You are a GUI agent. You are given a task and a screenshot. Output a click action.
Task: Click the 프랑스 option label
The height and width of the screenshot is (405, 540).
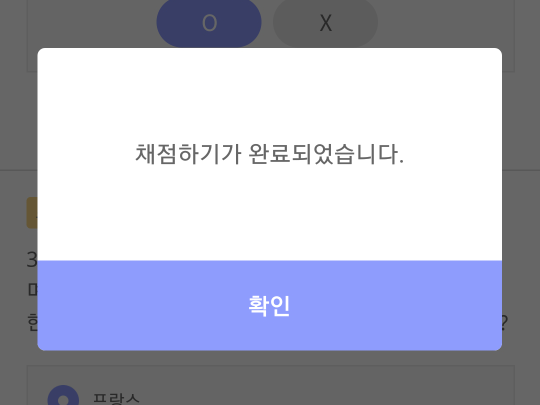tap(116, 399)
